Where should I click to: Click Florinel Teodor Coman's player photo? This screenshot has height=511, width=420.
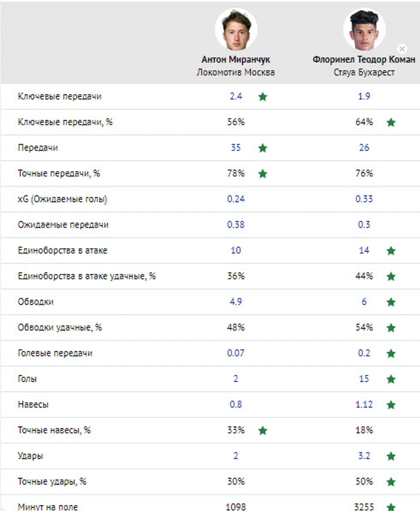tap(364, 30)
